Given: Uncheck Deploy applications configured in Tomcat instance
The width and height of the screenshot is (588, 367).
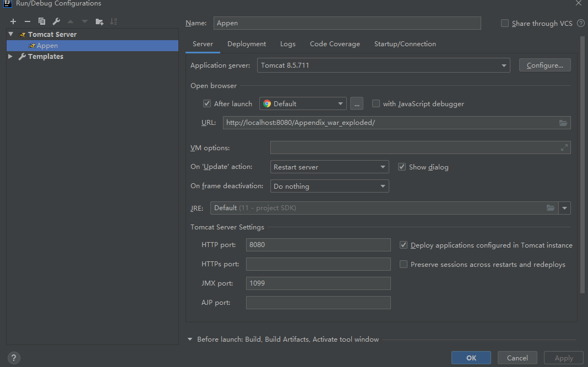Looking at the screenshot, I should click(x=404, y=245).
